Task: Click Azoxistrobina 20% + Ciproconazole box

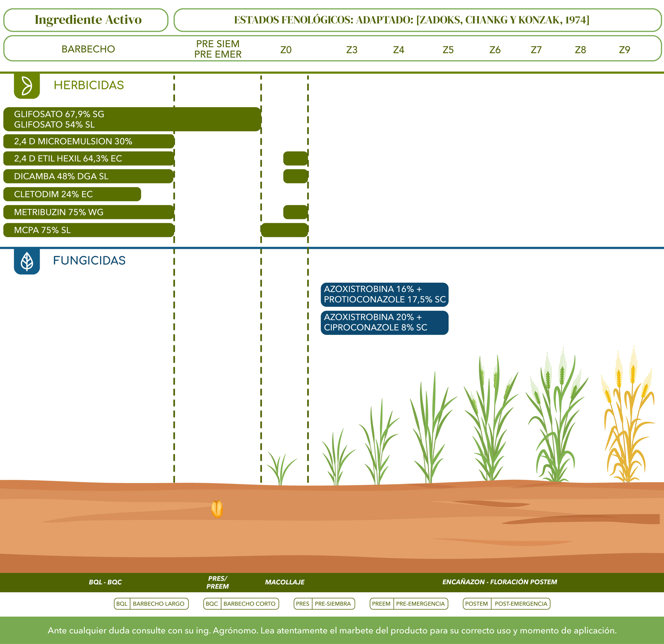Action: click(x=384, y=323)
